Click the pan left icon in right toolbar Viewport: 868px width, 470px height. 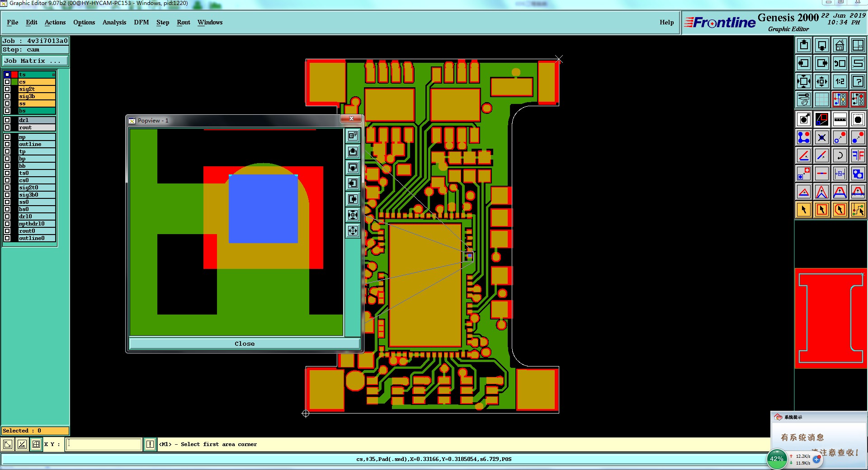(x=804, y=63)
